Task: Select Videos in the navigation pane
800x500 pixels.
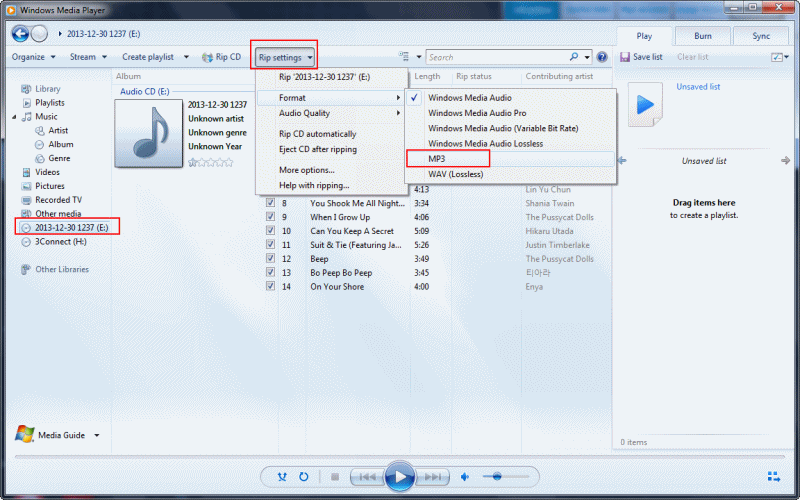Action: point(47,172)
